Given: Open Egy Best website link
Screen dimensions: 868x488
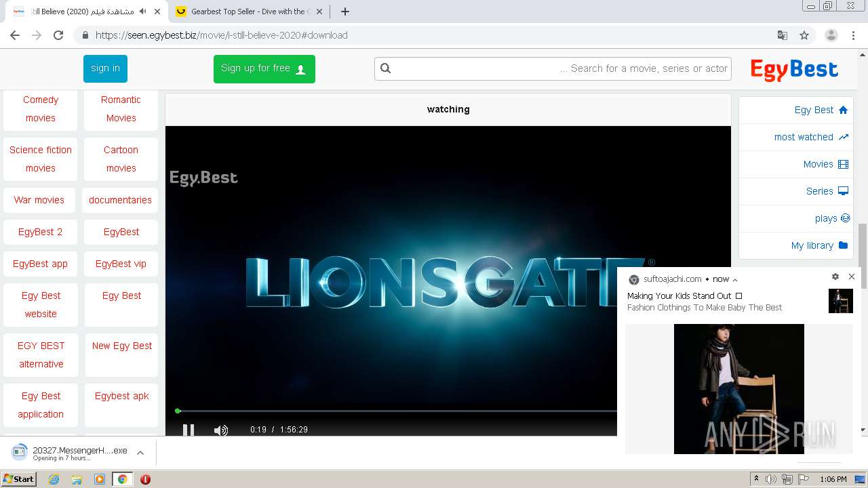Looking at the screenshot, I should [41, 304].
